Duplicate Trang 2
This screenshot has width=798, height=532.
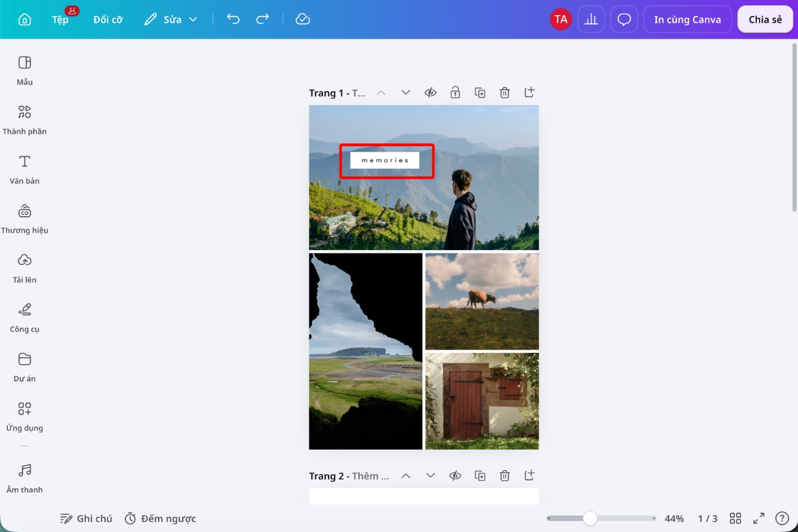tap(480, 475)
